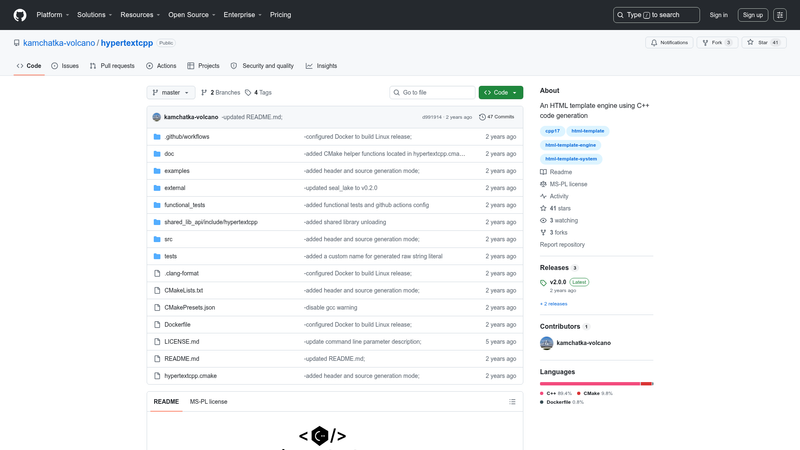
Task: Switch to the Insights tab
Action: [321, 66]
